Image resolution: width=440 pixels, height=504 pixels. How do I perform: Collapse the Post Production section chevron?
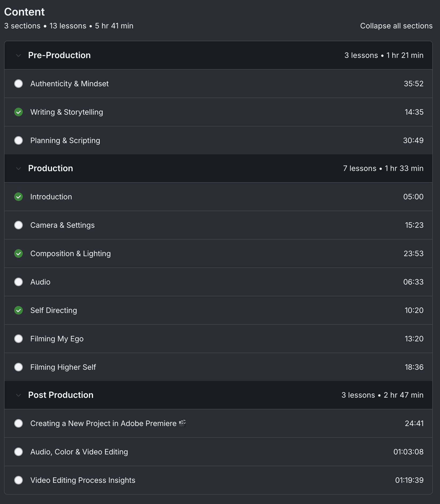(x=18, y=395)
